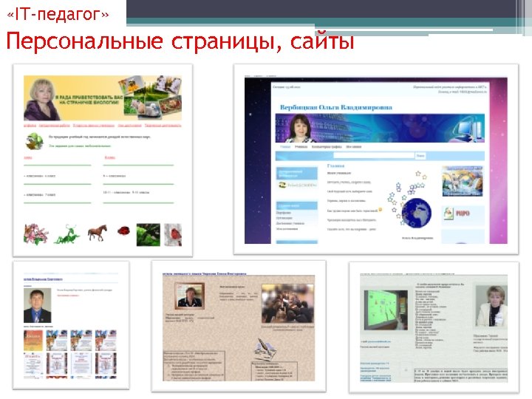This screenshot has width=532, height=399.
Task: Click the interactive whiteboard photo
Action: pyautogui.click(x=386, y=310)
